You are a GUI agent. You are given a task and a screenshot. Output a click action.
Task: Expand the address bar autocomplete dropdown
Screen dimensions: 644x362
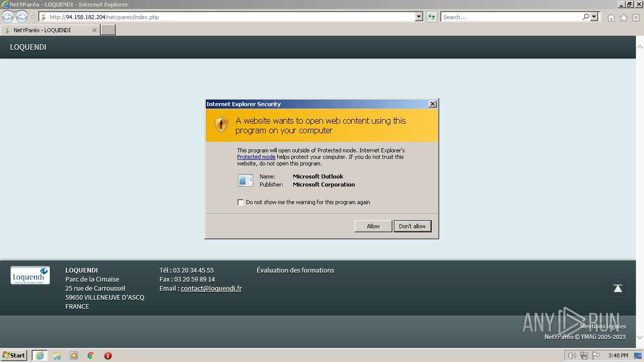419,17
